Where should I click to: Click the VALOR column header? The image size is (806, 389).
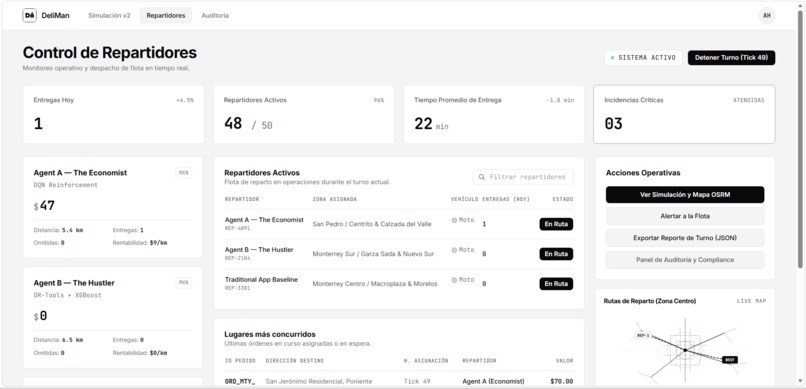[564, 361]
